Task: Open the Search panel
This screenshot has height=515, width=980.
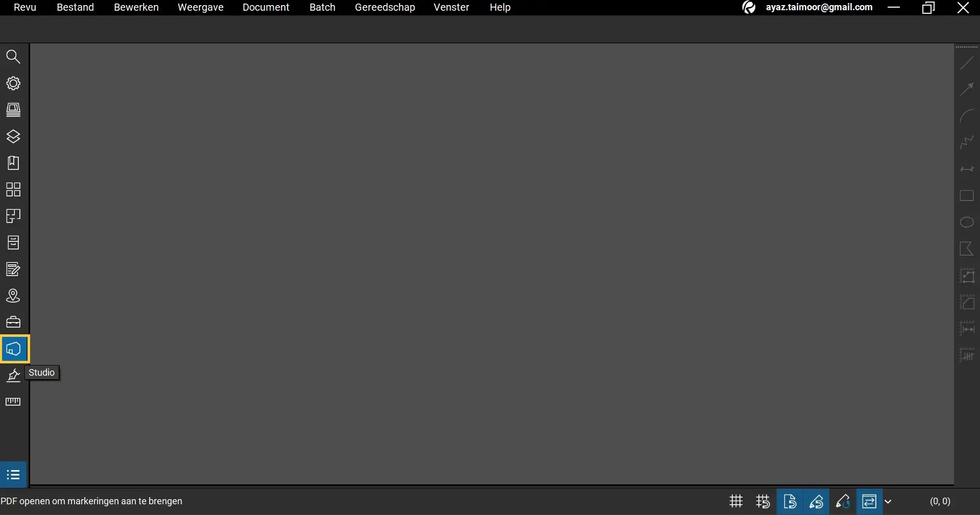Action: point(13,57)
